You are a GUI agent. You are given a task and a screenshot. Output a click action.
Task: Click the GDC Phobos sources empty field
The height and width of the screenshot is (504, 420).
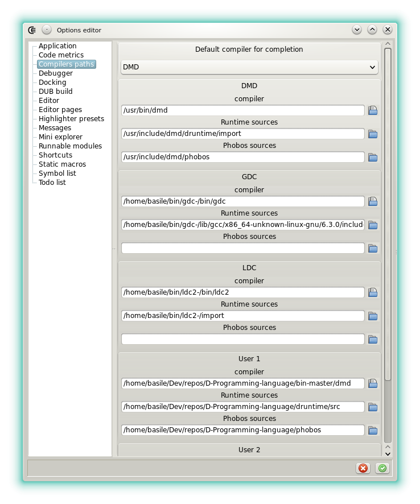[x=243, y=248]
